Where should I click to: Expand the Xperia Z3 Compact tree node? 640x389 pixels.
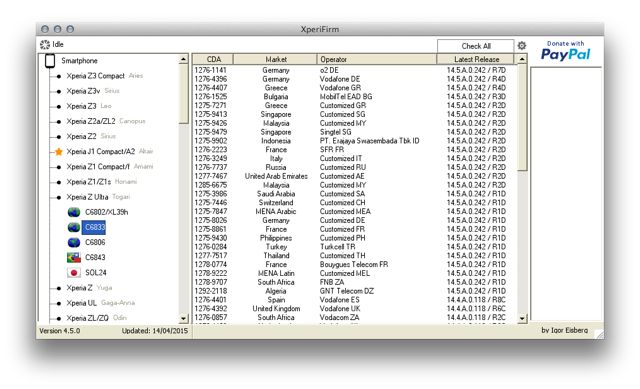[x=59, y=76]
